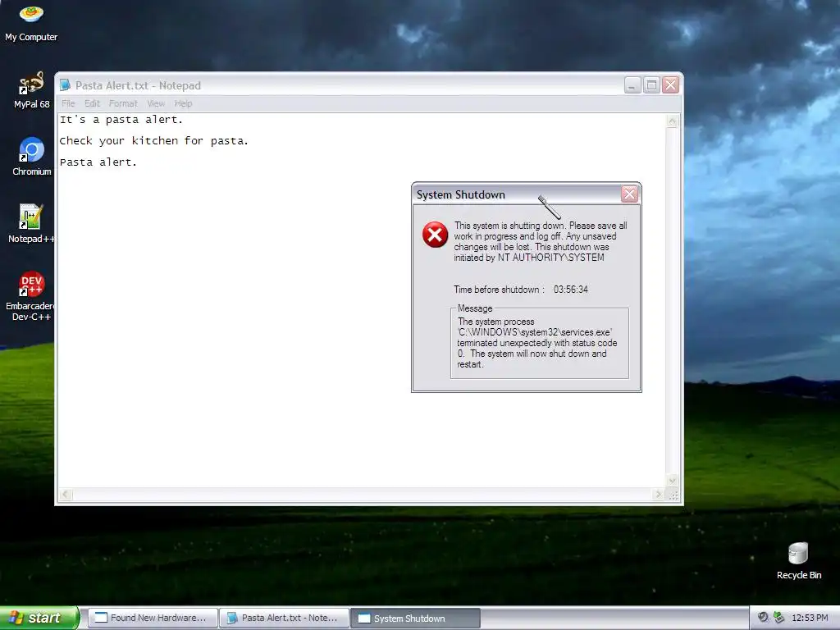Click the line 'It's a pasta alert.'
The image size is (840, 630).
[x=121, y=120]
